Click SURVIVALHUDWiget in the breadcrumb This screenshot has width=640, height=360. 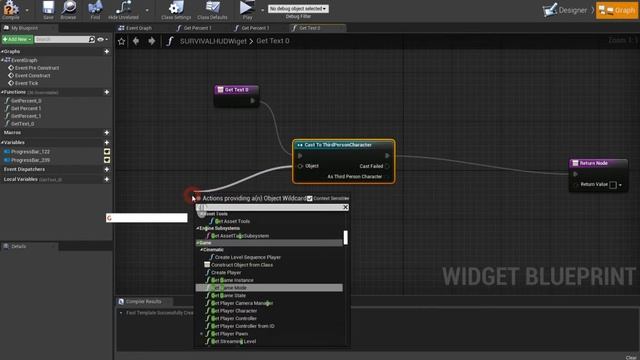[213, 41]
